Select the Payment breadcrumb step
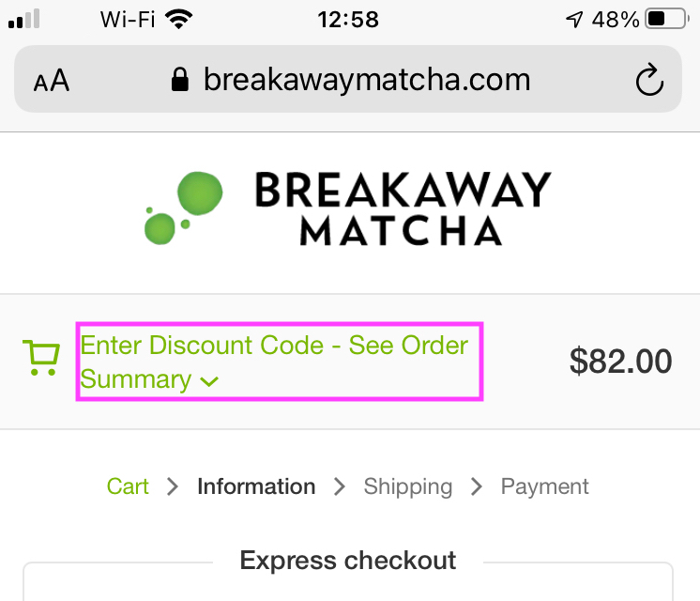 (544, 487)
